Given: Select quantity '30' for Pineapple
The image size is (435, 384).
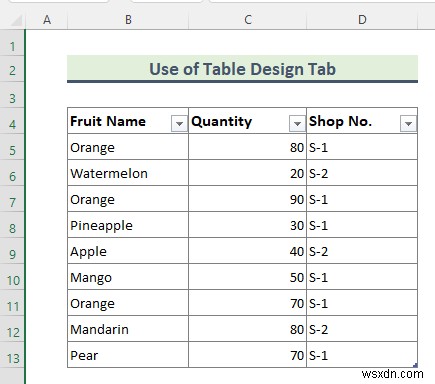Looking at the screenshot, I should 247,225.
